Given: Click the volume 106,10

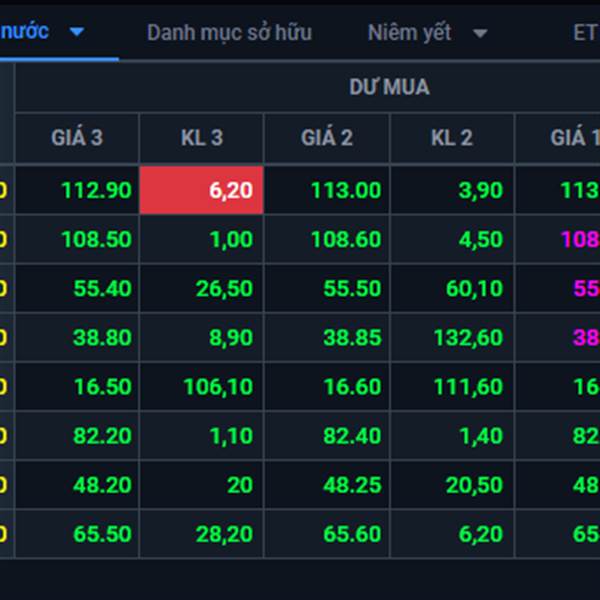Looking at the screenshot, I should (x=218, y=386).
